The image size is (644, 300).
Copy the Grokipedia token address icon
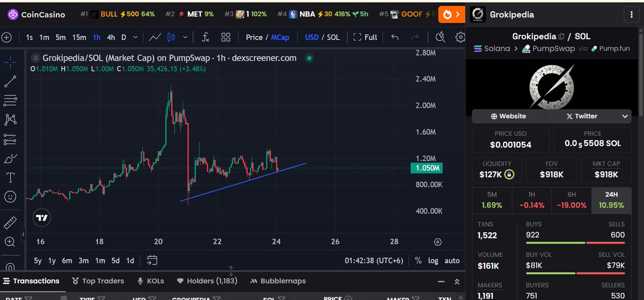pos(561,36)
